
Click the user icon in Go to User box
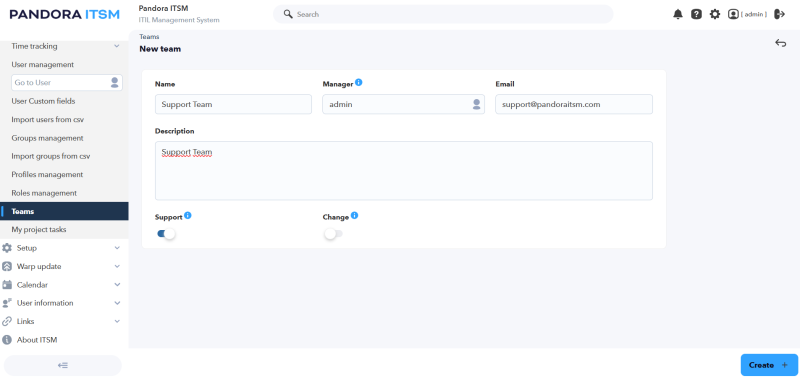(115, 82)
